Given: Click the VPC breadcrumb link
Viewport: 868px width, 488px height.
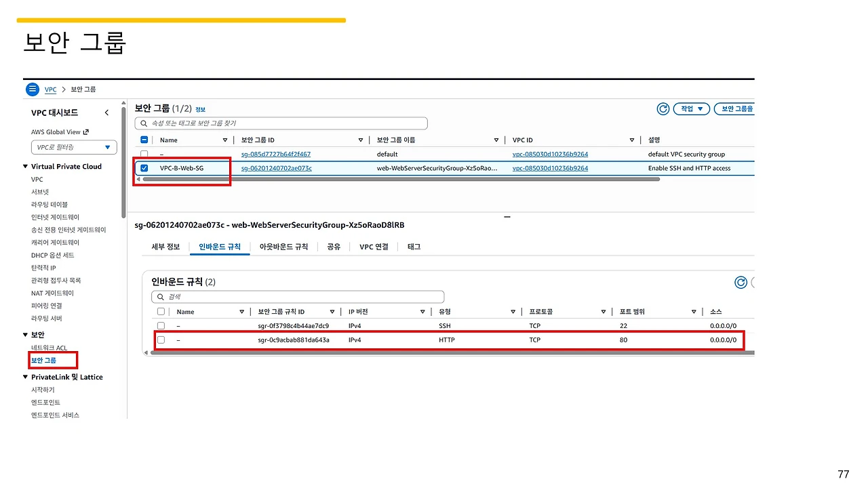Looking at the screenshot, I should 50,89.
